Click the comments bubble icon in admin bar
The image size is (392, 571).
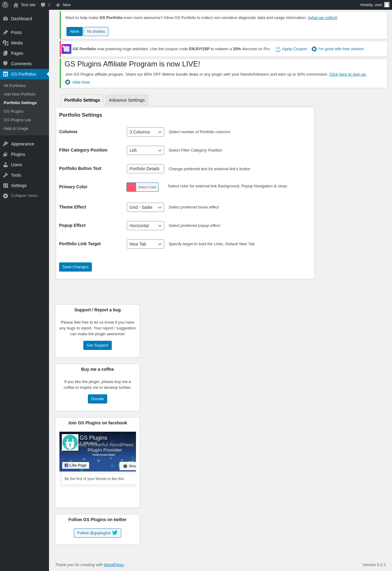coord(43,5)
